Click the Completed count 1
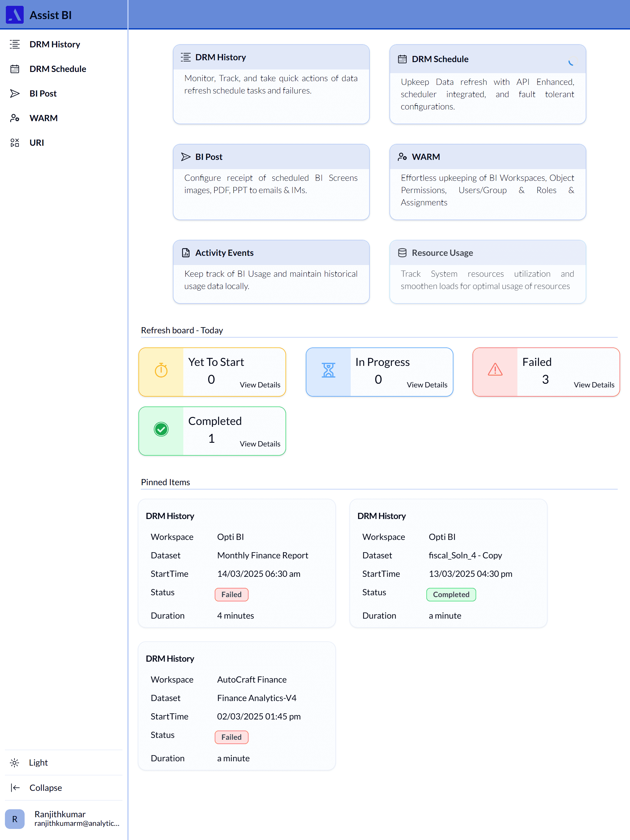Viewport: 630px width, 840px height. pos(211,439)
